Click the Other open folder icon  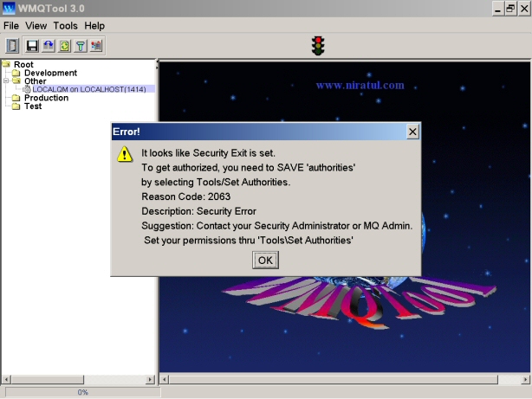tap(16, 80)
